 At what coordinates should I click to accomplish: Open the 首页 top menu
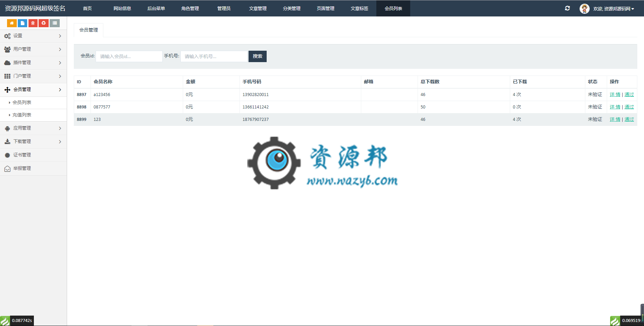click(x=87, y=8)
